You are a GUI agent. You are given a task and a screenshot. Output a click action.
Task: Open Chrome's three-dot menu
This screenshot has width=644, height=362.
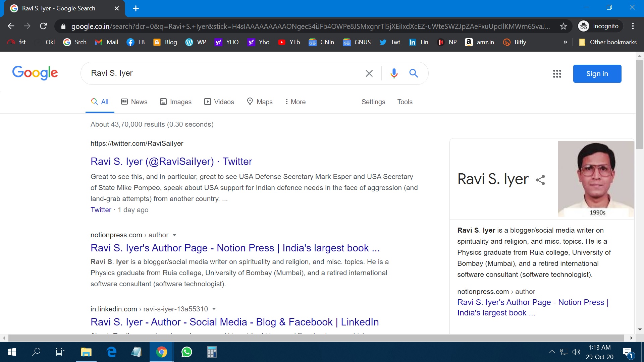(633, 26)
